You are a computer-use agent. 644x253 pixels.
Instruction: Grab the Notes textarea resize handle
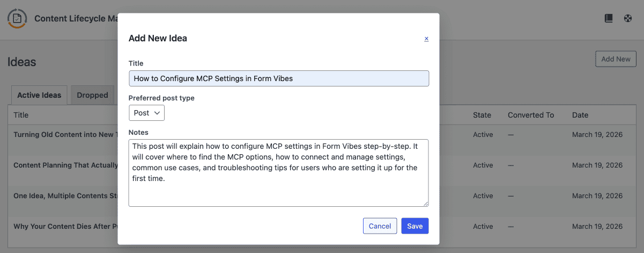tap(426, 204)
